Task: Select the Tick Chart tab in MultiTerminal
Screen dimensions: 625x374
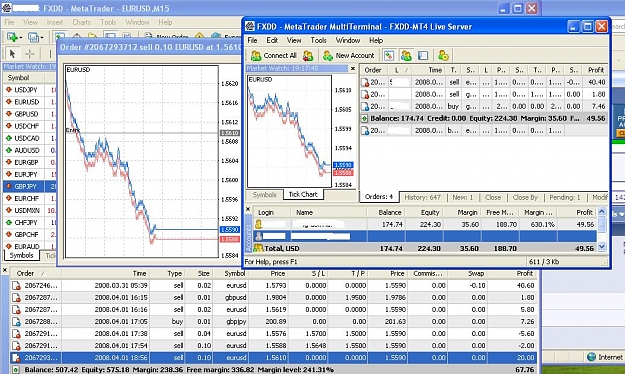Action: point(303,195)
